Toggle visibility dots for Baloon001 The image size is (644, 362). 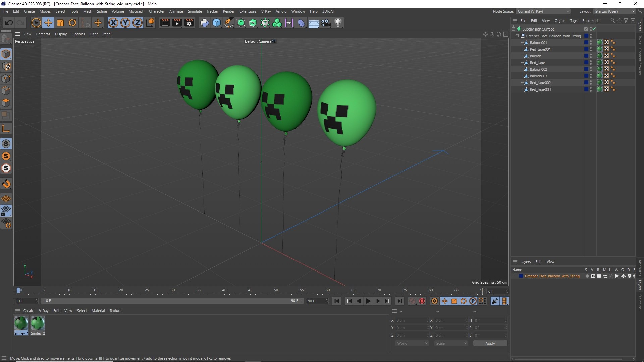[591, 42]
